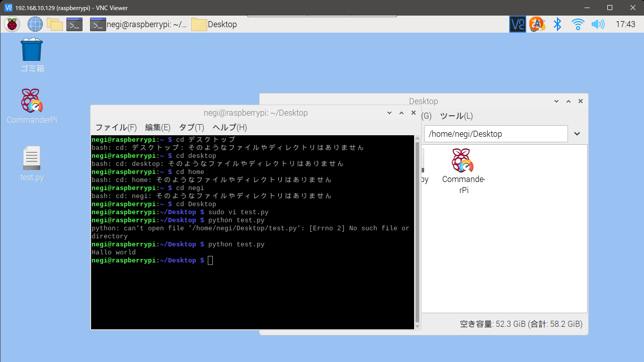Open the file manager from the taskbar

54,24
